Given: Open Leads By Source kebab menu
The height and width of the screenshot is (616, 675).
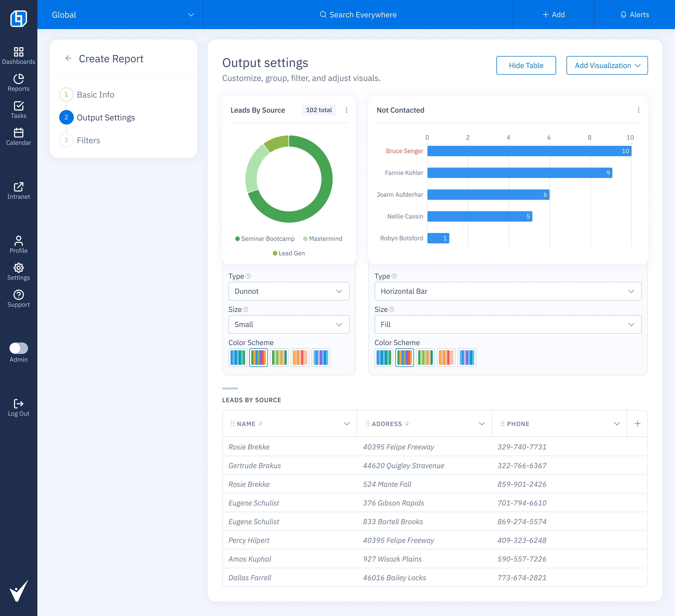Looking at the screenshot, I should [346, 110].
